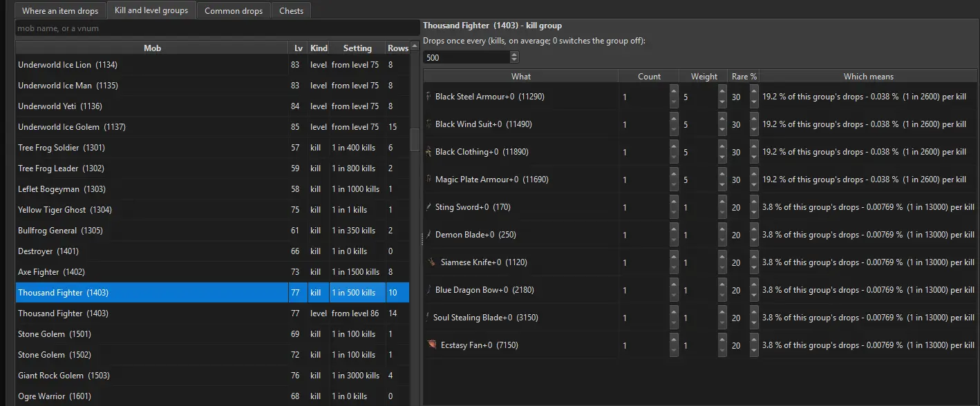Select the Bullfrog General (1305) row

[212, 231]
